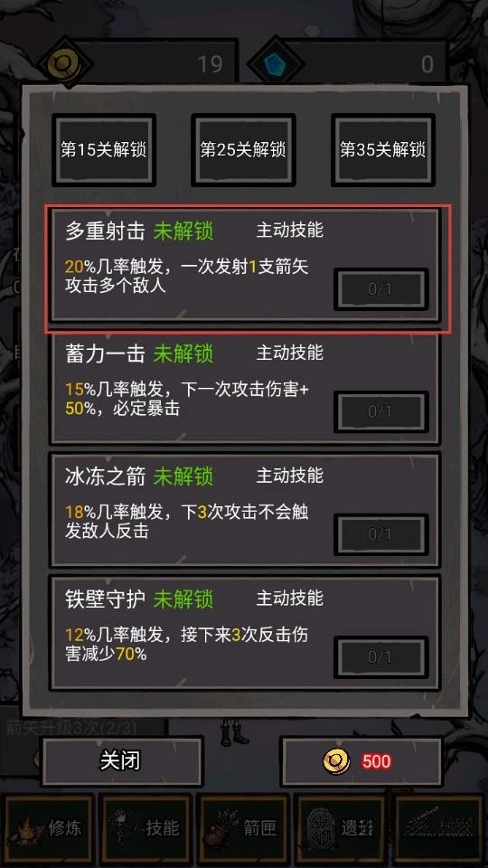Buy skill with the 500 coin button

(361, 761)
